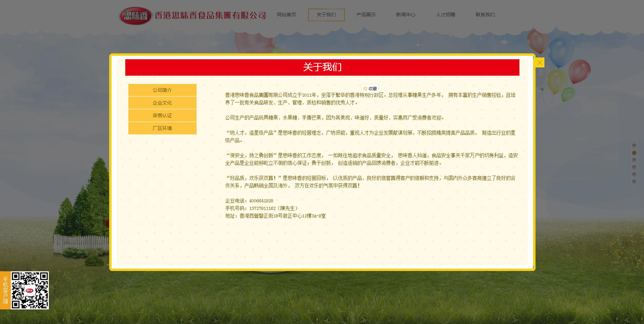The image size is (644, 324).
Task: Show the 荣誉认证 section
Action: click(x=162, y=116)
